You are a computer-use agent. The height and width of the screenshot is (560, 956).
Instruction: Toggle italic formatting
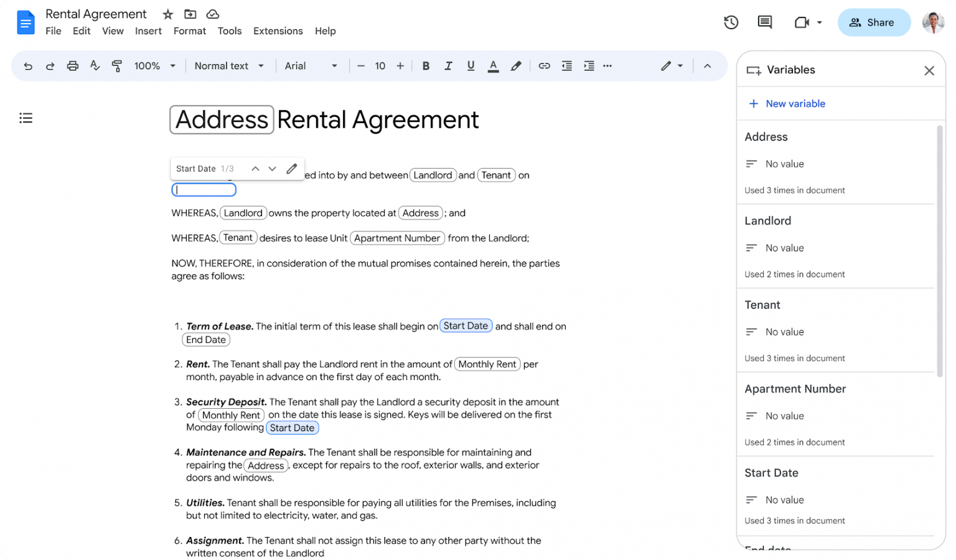coord(448,65)
